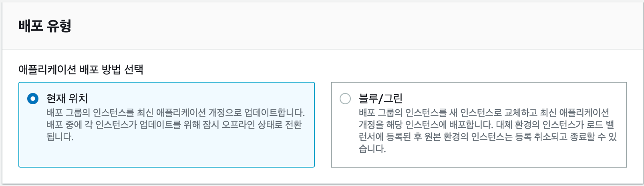The height and width of the screenshot is (186, 644).
Task: Click the line starting 런서에 등록된 후
Action: (488, 137)
